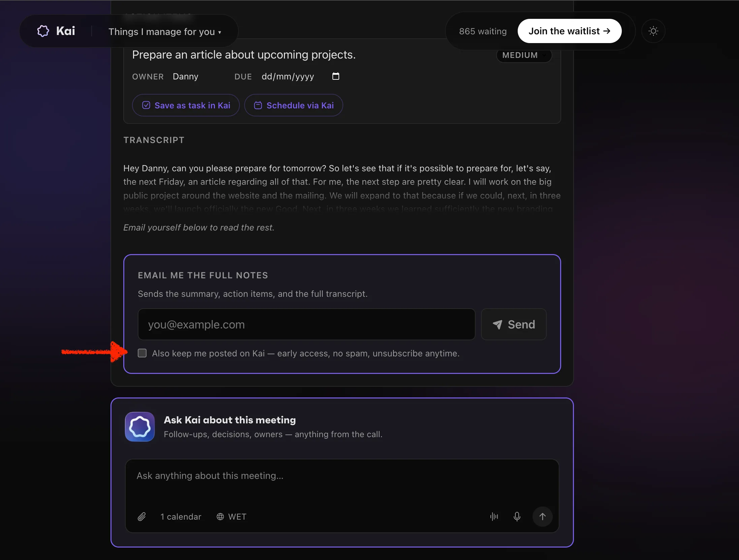
Task: Click Save as task in Kai
Action: tap(186, 105)
